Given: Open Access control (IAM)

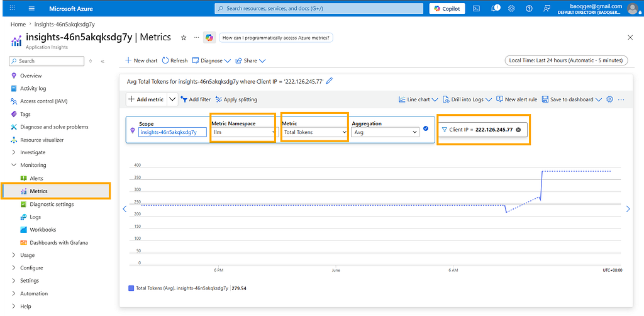Looking at the screenshot, I should [x=43, y=101].
